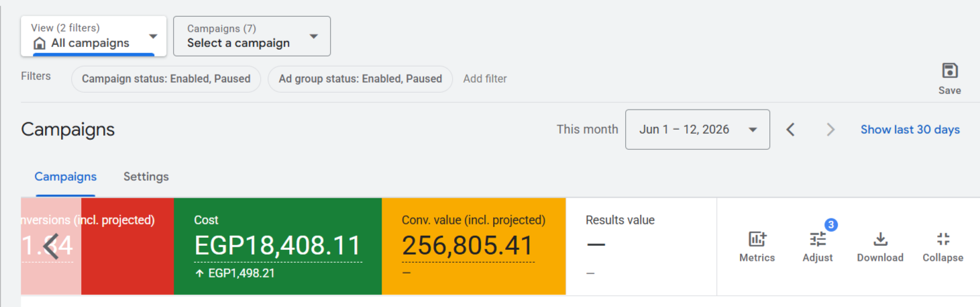
Task: Click the Show last 30 days link
Action: point(910,130)
